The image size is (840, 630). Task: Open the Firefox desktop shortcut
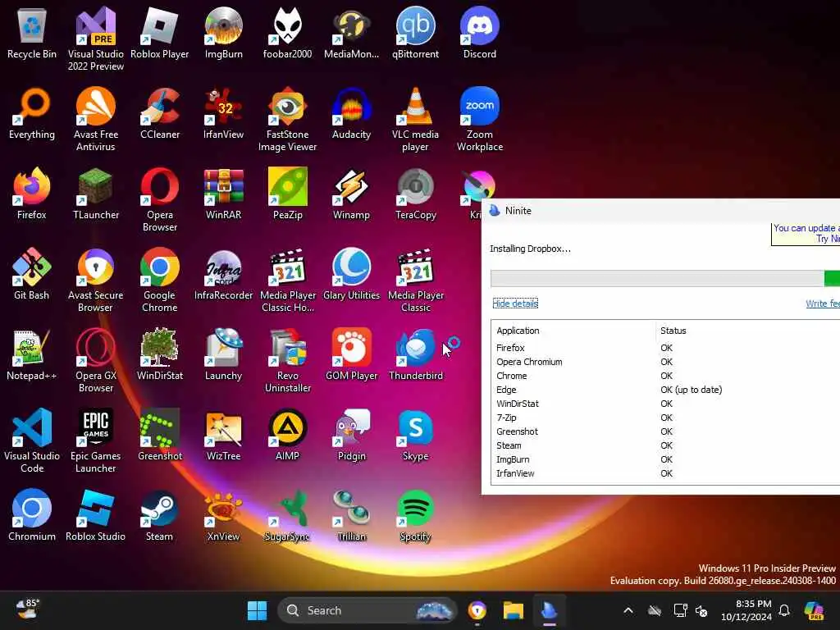pos(32,194)
